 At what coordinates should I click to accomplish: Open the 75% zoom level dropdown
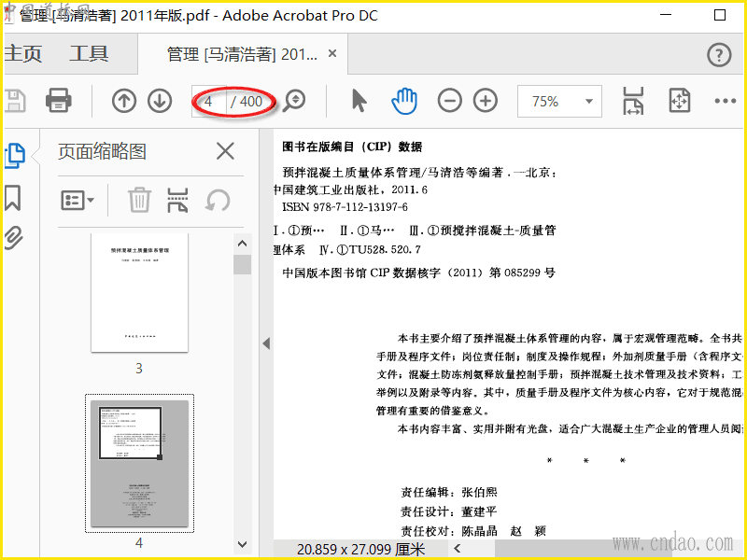pyautogui.click(x=559, y=101)
